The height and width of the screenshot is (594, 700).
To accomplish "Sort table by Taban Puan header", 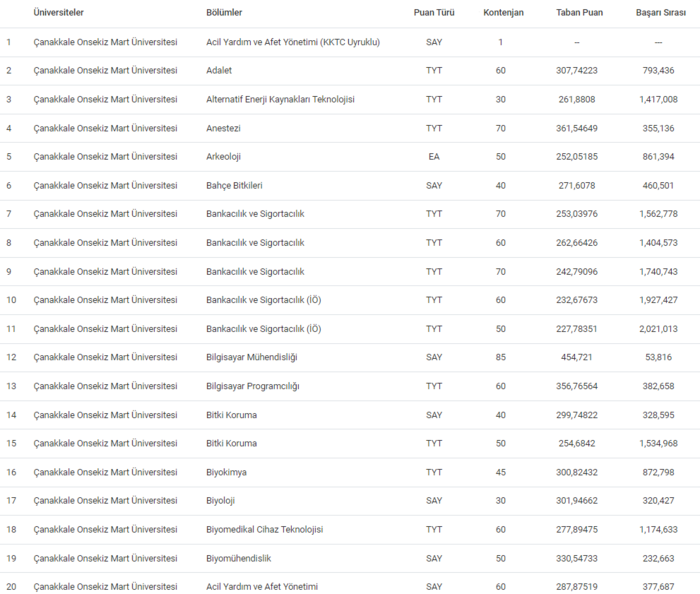I will (577, 13).
